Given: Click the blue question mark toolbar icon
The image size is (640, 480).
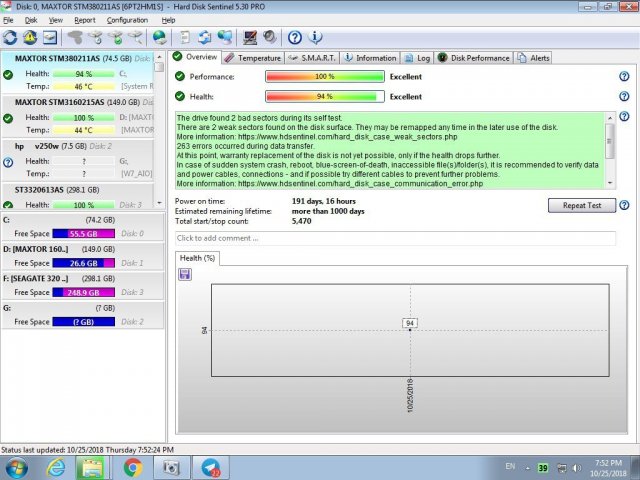Looking at the screenshot, I should pyautogui.click(x=295, y=38).
